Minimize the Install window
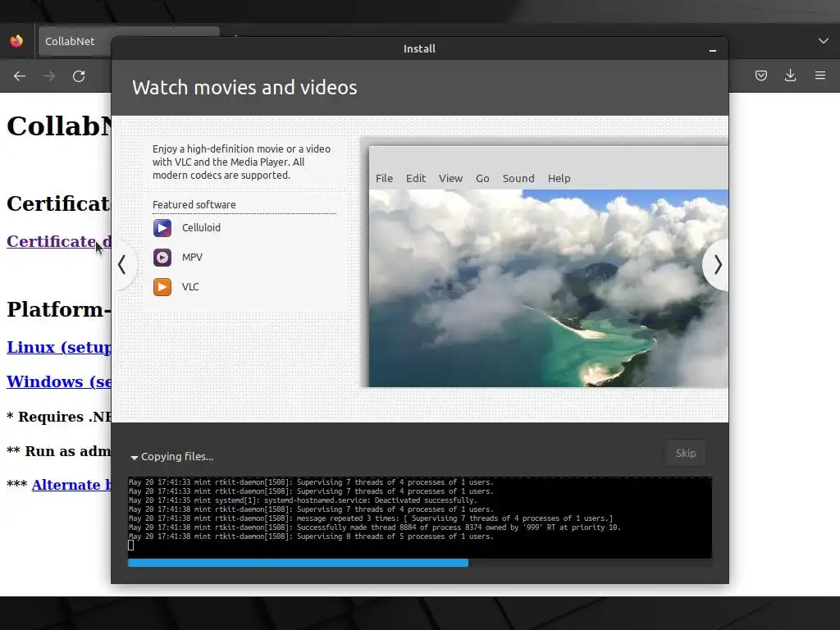840x630 pixels. point(713,50)
